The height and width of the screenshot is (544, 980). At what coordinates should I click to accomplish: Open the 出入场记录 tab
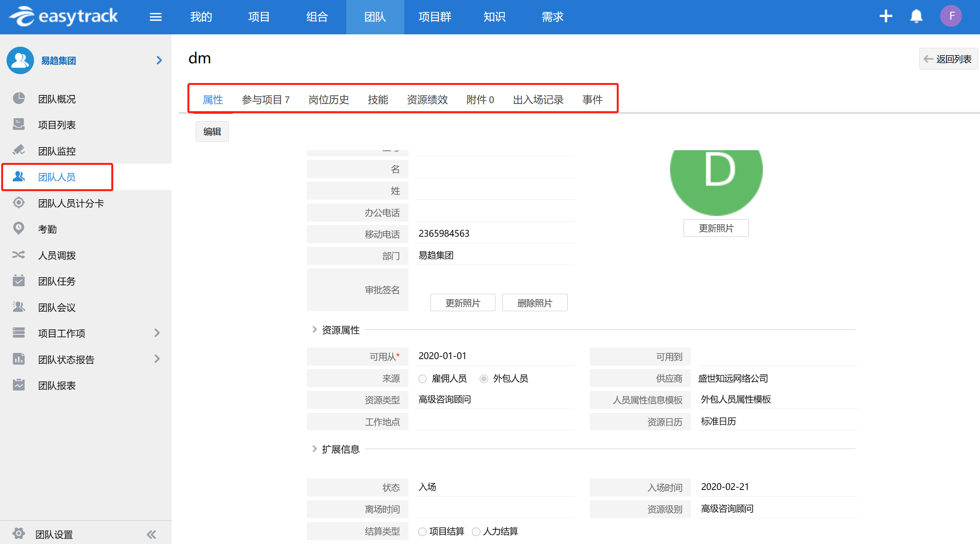(x=538, y=100)
